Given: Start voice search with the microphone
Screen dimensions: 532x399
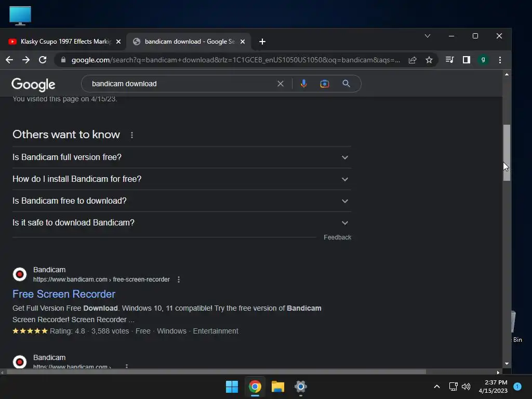Looking at the screenshot, I should point(303,84).
